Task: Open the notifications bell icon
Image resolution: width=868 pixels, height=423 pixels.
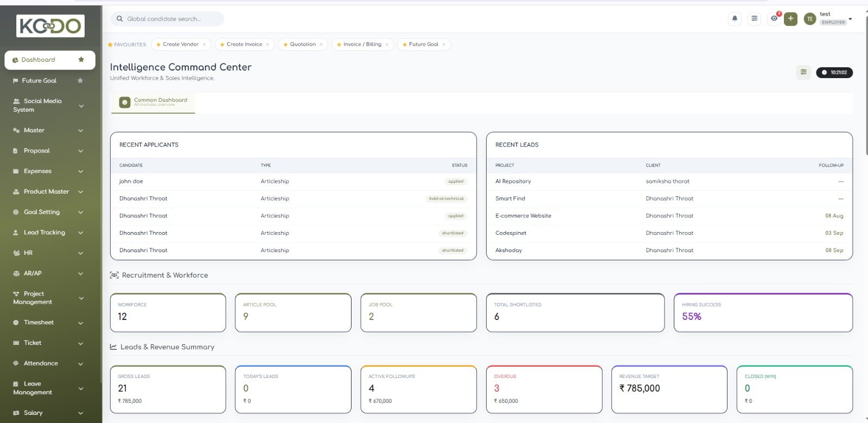Action: tap(735, 18)
